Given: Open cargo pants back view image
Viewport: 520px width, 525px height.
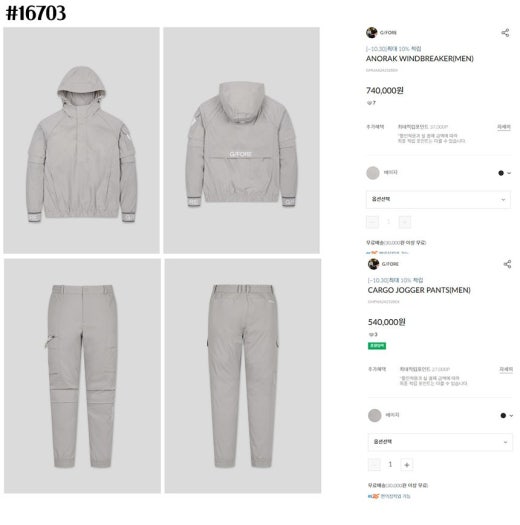Looking at the screenshot, I should (x=243, y=376).
